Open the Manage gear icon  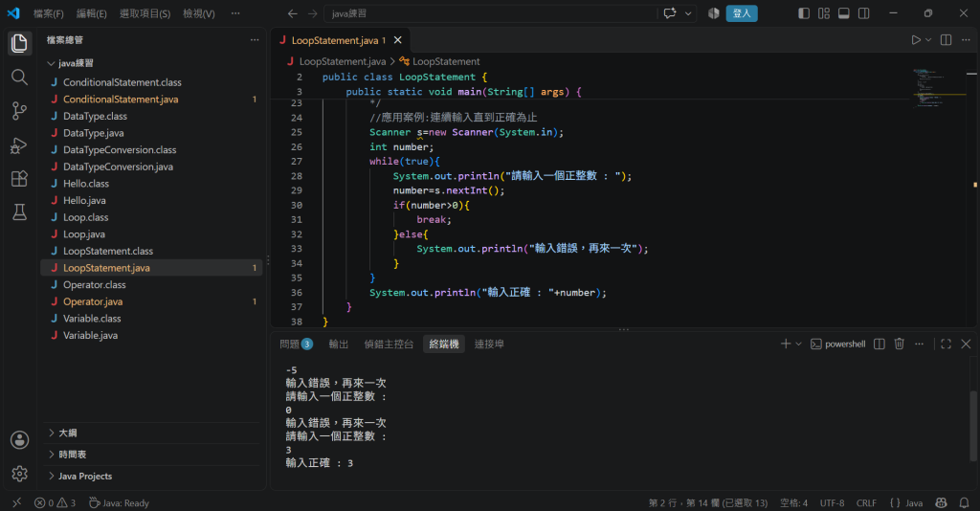point(19,474)
